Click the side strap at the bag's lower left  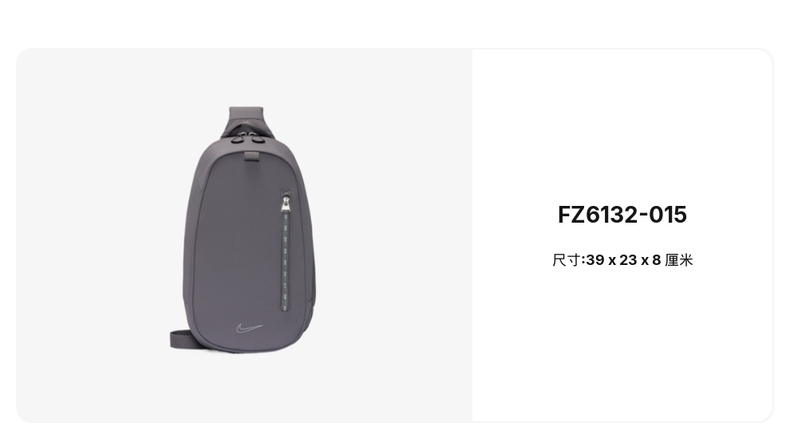click(x=180, y=339)
